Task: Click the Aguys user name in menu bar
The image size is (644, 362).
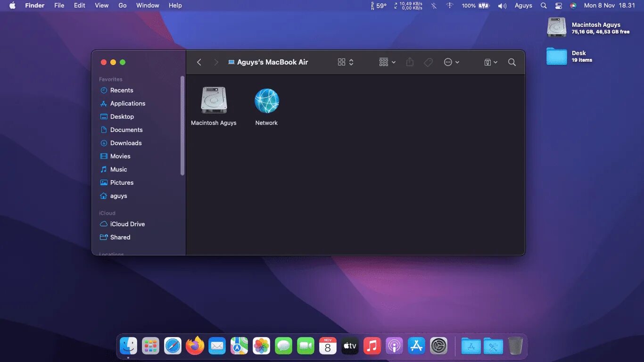Action: click(x=523, y=6)
